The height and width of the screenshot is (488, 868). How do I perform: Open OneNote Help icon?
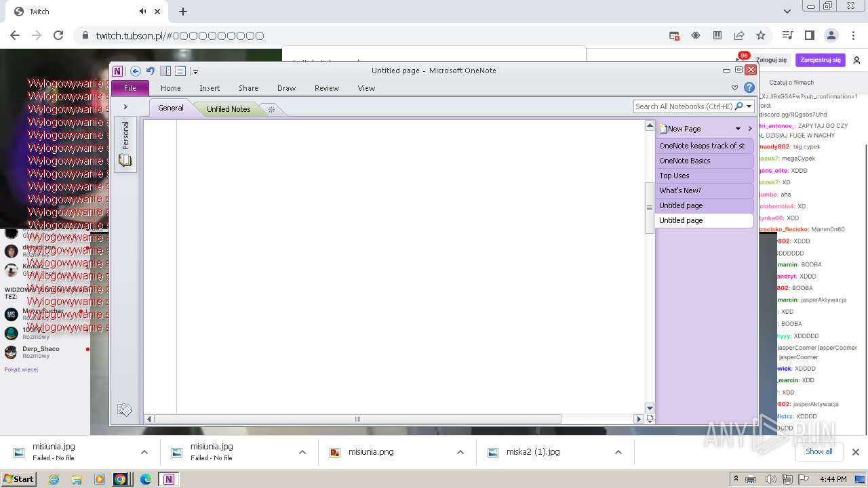(x=749, y=87)
